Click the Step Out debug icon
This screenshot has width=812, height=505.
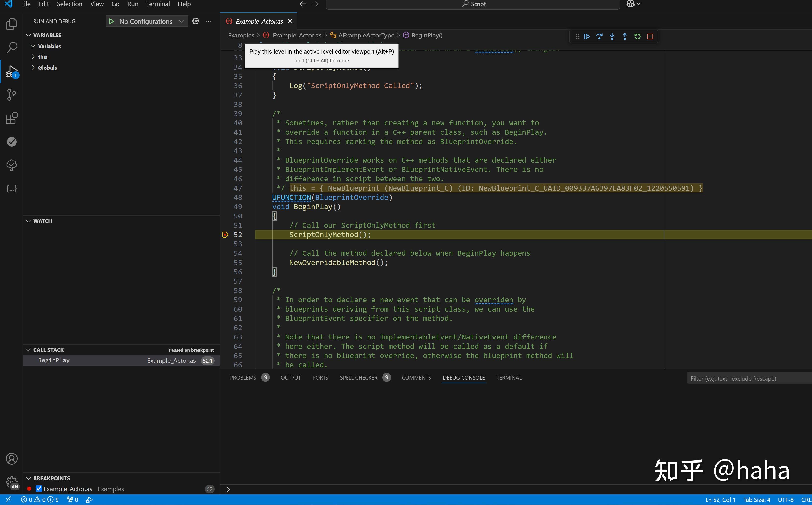tap(625, 36)
